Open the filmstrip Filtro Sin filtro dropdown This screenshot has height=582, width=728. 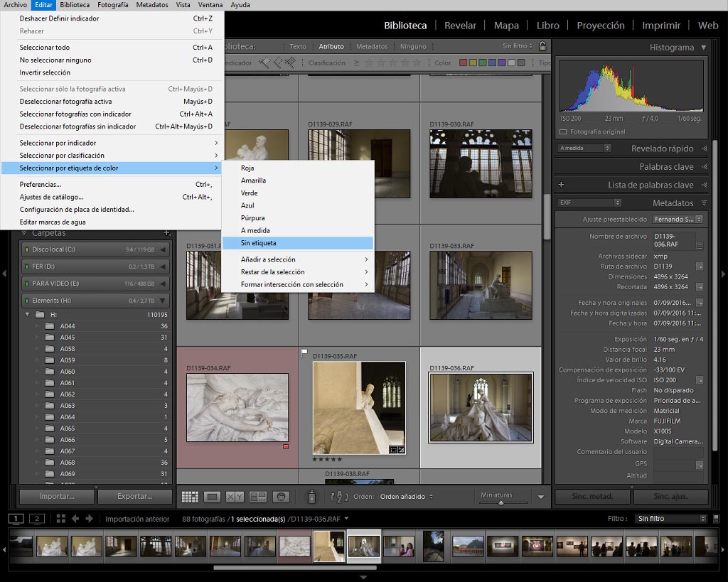pos(670,519)
